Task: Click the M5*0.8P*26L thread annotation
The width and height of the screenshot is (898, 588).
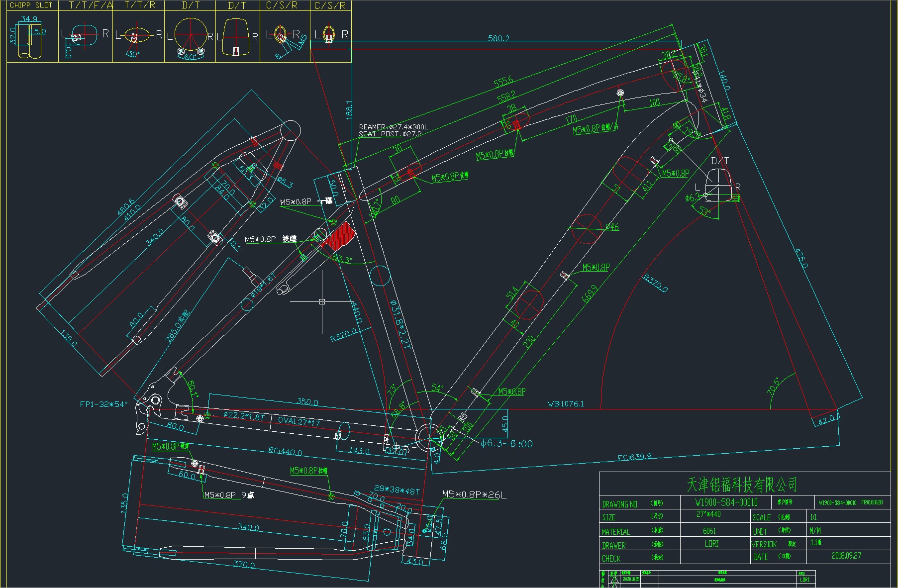Action: pos(474,494)
